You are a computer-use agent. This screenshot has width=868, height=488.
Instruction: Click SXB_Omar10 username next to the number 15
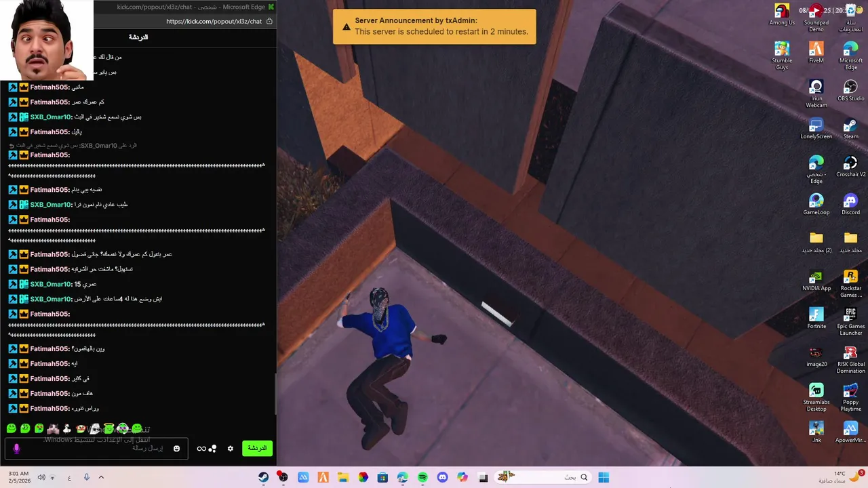point(50,284)
